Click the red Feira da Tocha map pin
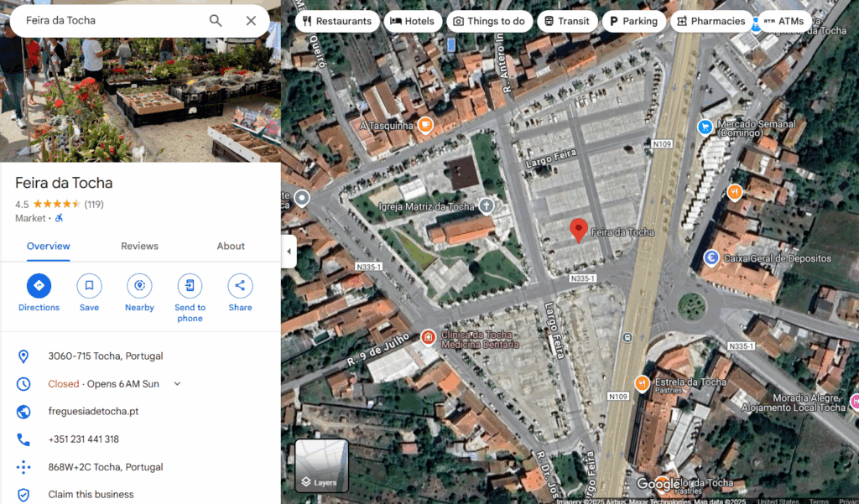The width and height of the screenshot is (859, 504). pos(579,231)
